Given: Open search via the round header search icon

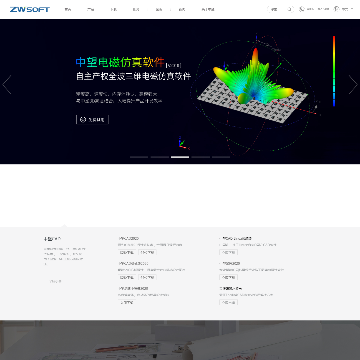Looking at the screenshot, I should click(290, 9).
